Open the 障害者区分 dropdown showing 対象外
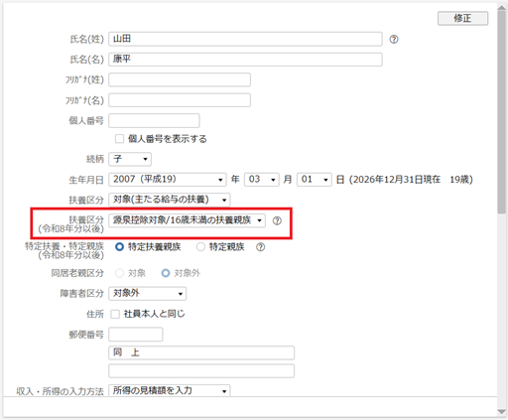Image resolution: width=508 pixels, height=420 pixels. click(148, 294)
